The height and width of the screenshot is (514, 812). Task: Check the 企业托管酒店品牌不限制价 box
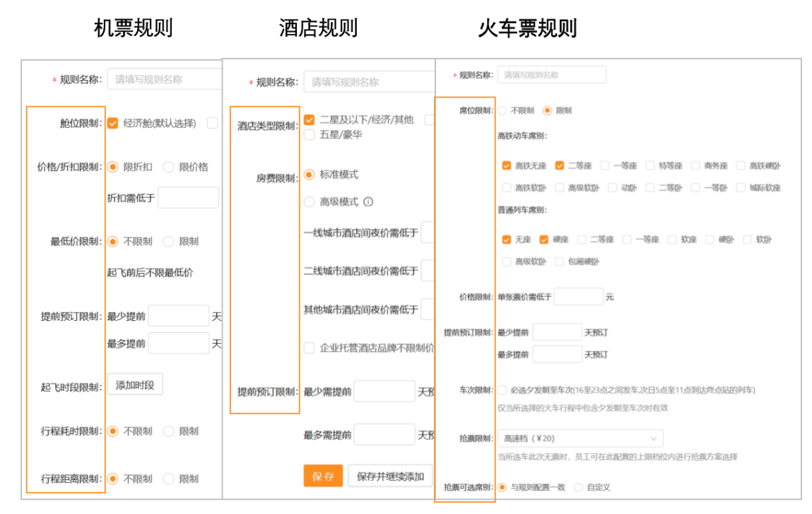(309, 348)
